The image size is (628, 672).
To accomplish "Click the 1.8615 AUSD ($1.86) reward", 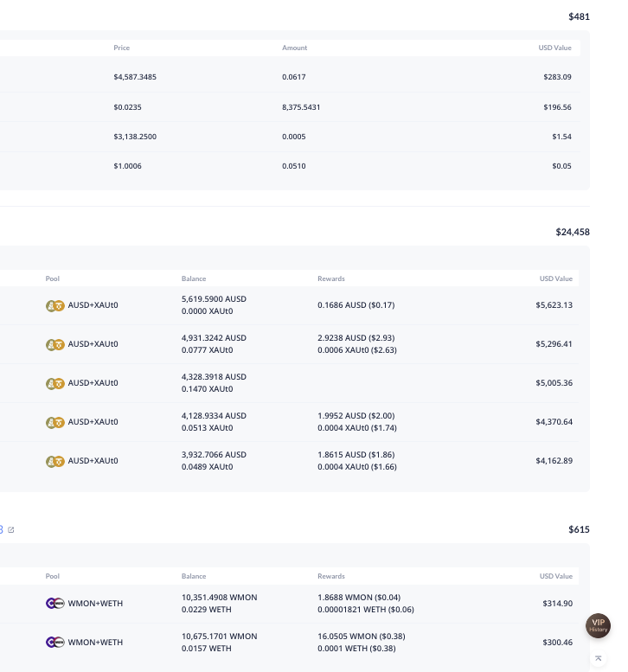I will (x=356, y=455).
